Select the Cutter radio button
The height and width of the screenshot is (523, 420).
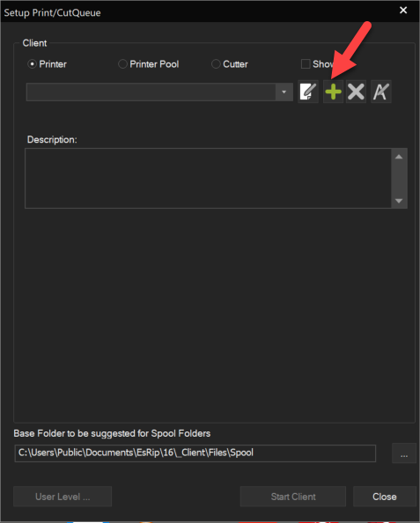[216, 64]
